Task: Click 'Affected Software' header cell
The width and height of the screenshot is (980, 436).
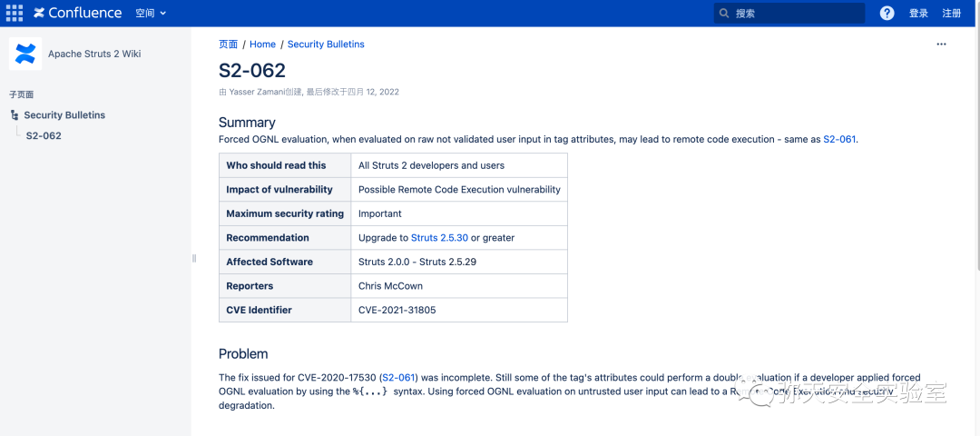Action: [x=284, y=263]
